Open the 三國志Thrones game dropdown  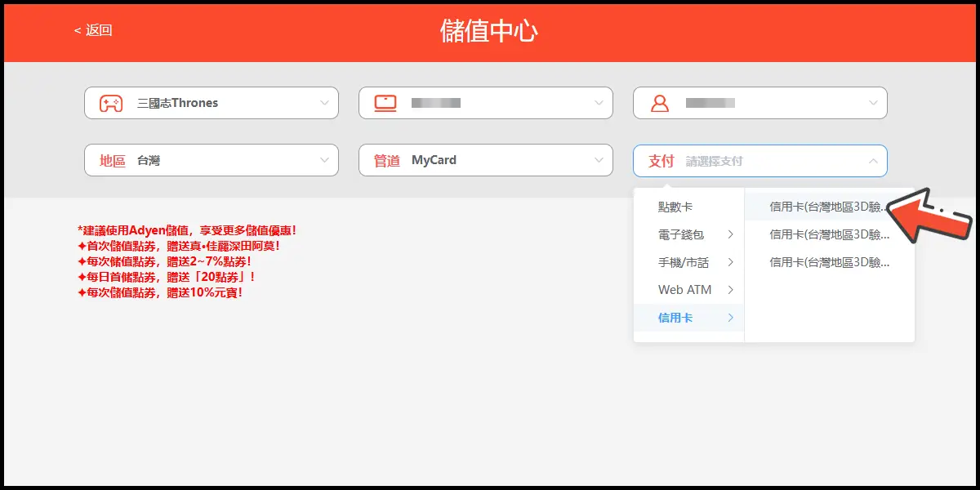324,104
